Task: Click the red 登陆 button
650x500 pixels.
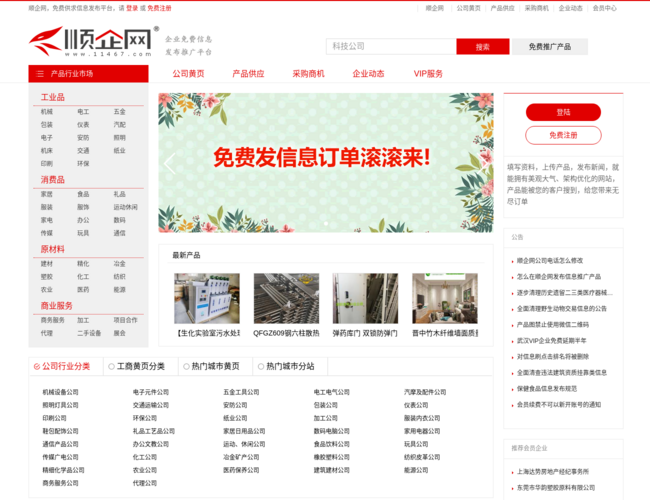Action: (563, 112)
